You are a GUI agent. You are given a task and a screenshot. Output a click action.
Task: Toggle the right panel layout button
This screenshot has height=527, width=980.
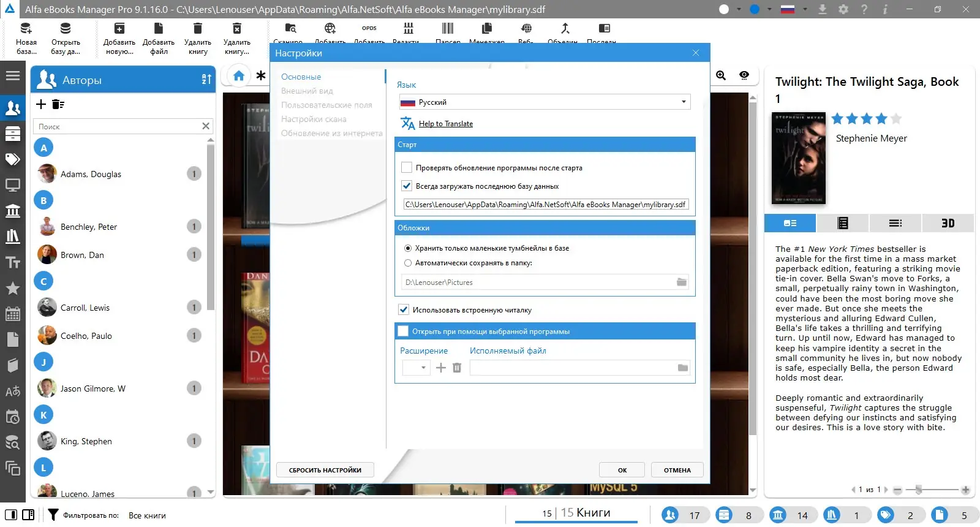pos(28,515)
